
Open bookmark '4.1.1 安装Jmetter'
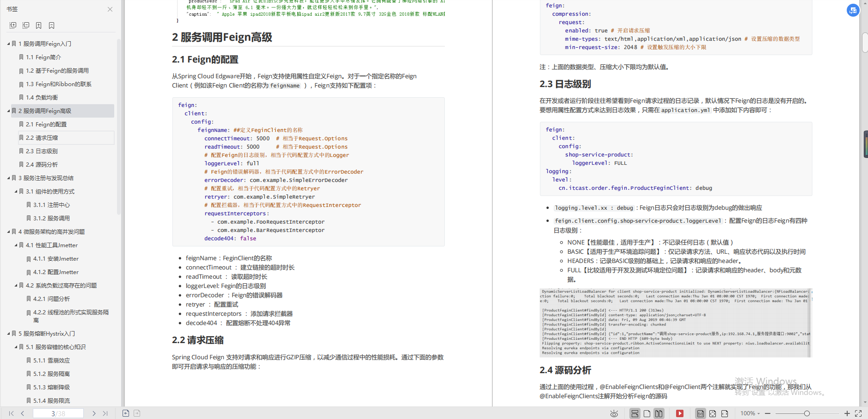click(x=56, y=258)
